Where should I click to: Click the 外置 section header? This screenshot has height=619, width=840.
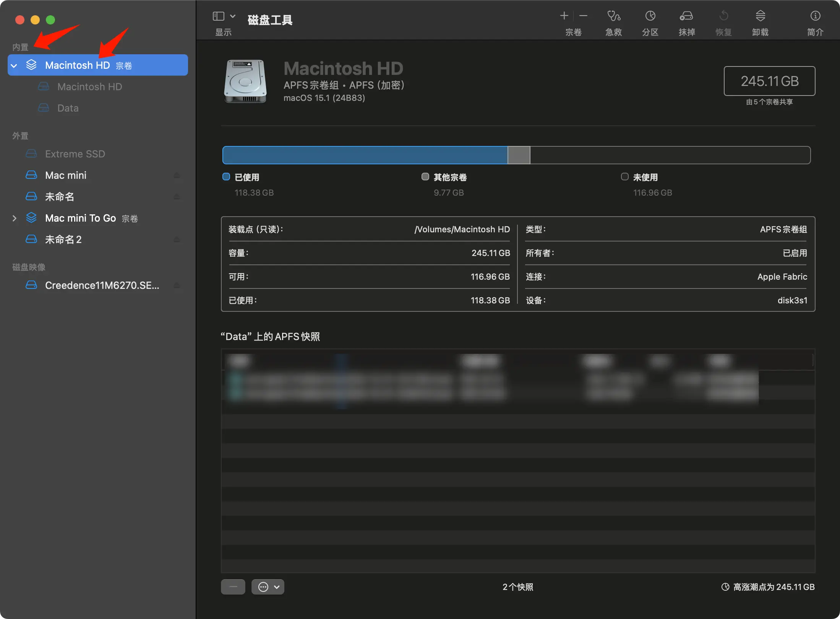click(20, 136)
